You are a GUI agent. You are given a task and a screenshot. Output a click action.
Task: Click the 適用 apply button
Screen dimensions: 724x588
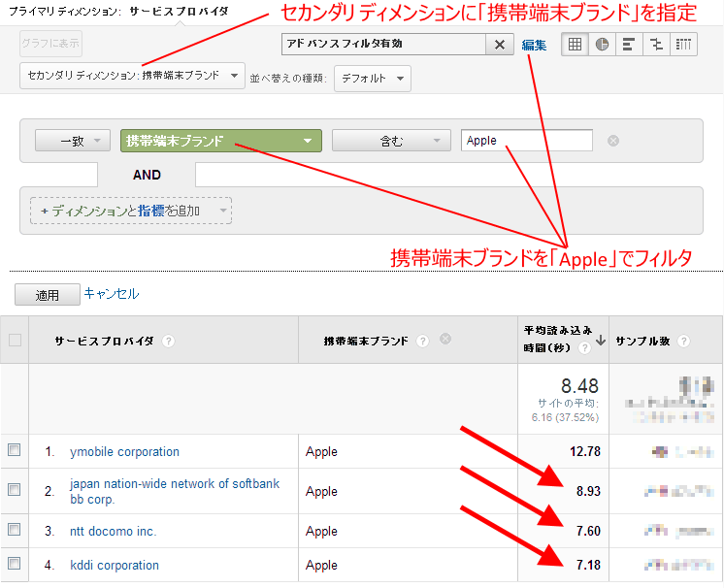[47, 295]
